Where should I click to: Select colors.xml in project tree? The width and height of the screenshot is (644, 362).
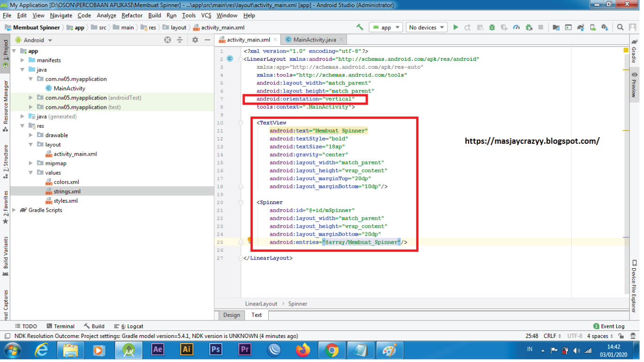(x=66, y=182)
